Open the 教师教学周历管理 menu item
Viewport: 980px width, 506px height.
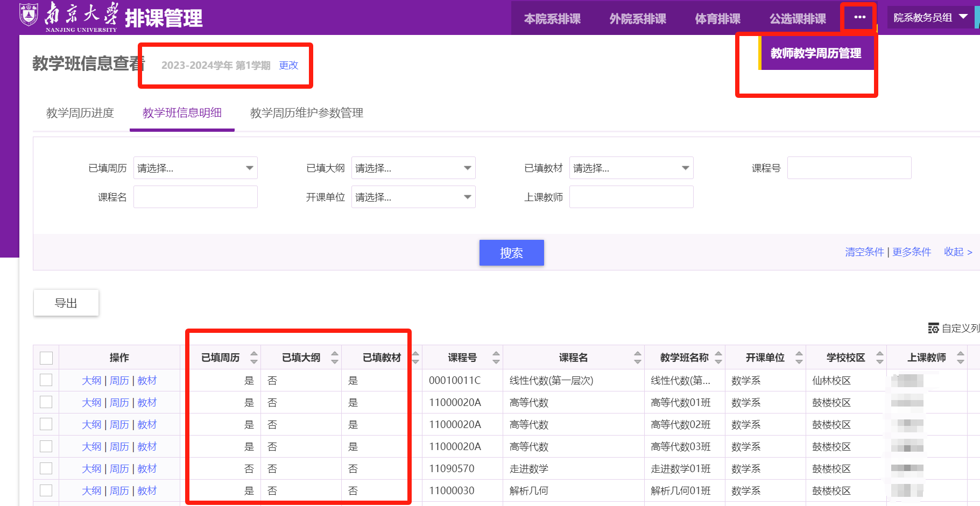click(816, 53)
